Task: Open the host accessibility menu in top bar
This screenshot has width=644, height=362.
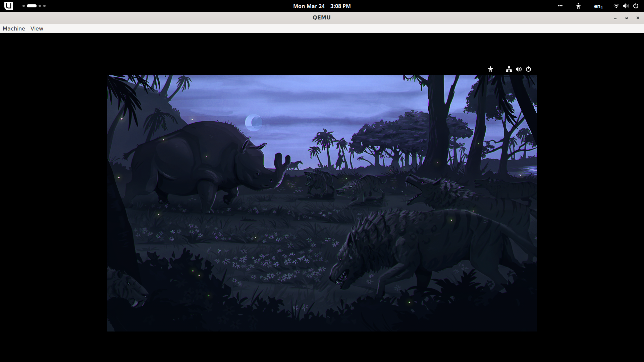Action: (x=578, y=6)
